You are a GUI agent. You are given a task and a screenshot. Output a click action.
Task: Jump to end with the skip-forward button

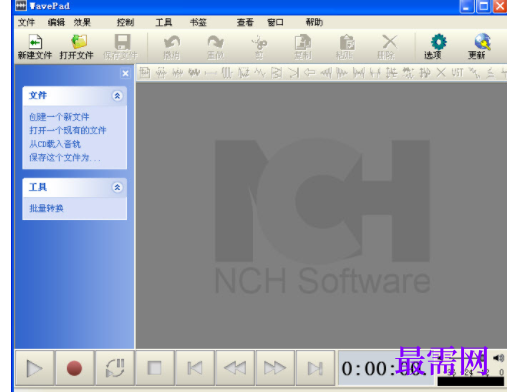click(315, 368)
